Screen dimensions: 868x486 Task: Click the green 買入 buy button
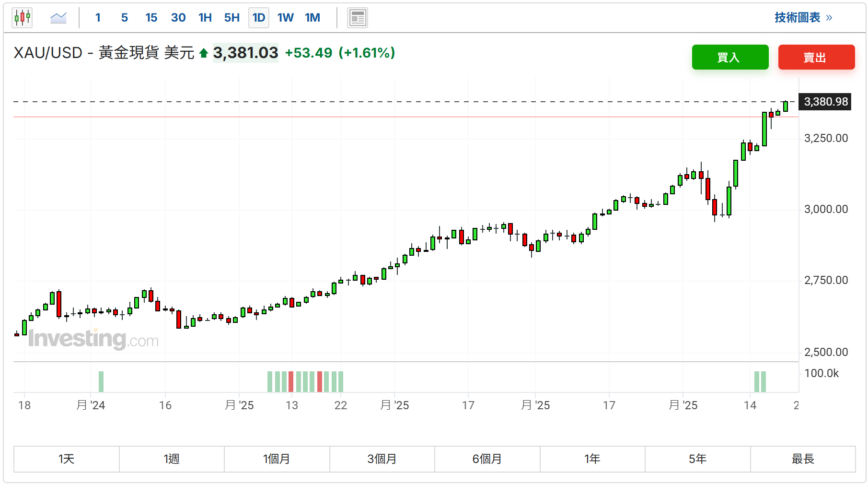click(730, 57)
